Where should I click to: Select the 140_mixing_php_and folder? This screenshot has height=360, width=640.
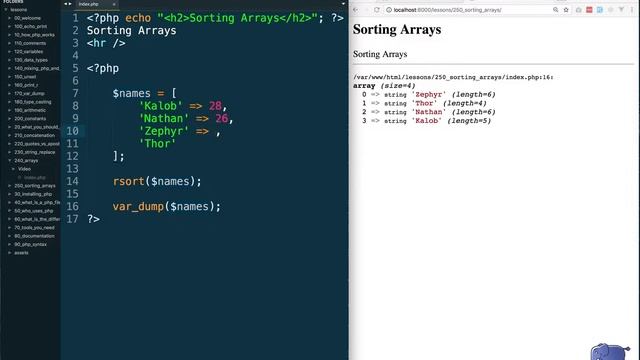coord(37,68)
